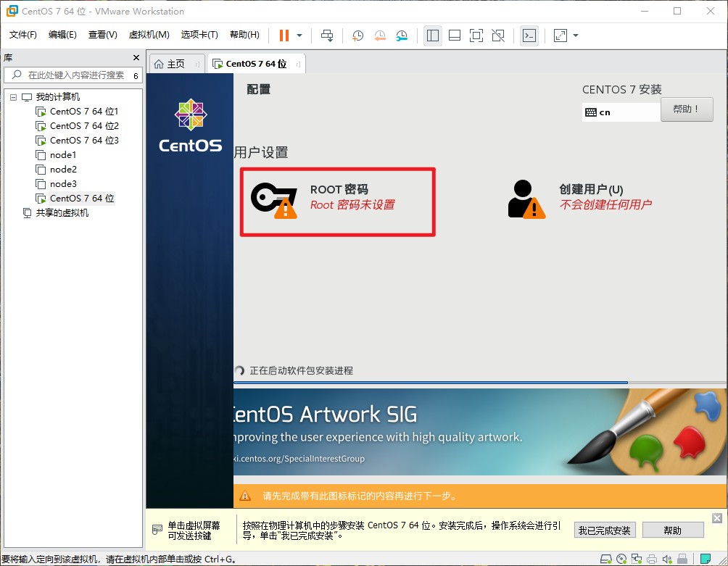Select the running CentOS 7 64 位 entry

pos(82,198)
